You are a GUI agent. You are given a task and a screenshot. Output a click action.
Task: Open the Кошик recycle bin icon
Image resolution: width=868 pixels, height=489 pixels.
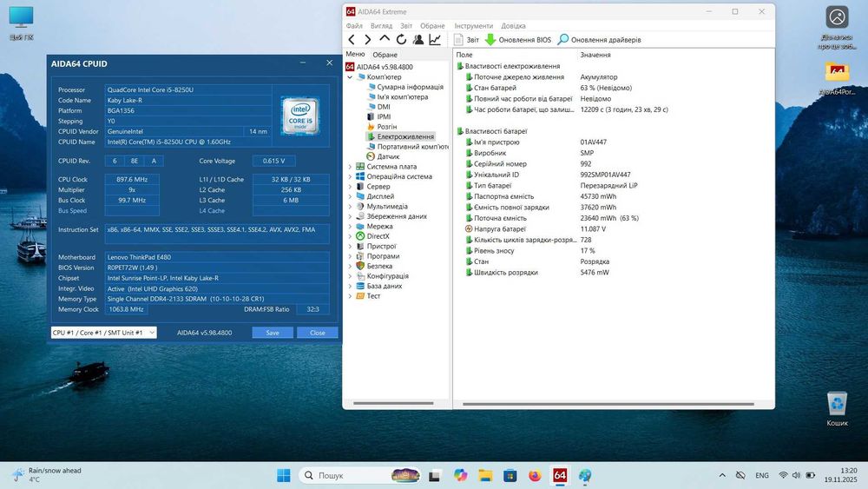point(837,409)
